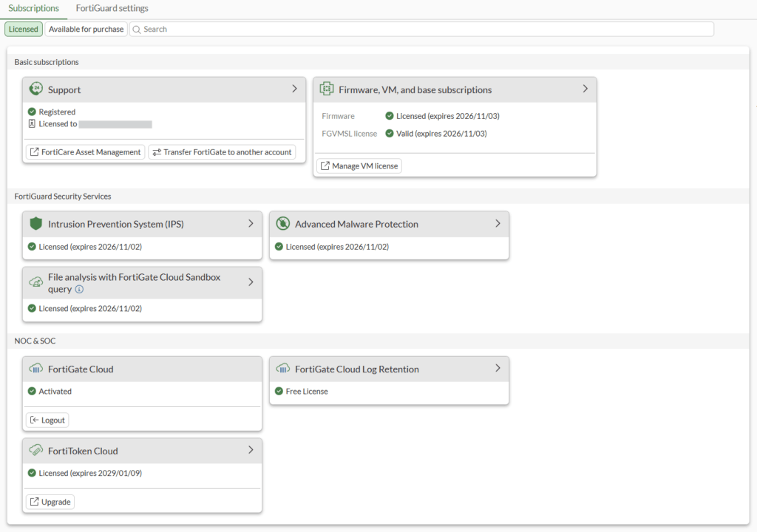The width and height of the screenshot is (757, 532).
Task: Click the Free License status text
Action: pyautogui.click(x=307, y=391)
